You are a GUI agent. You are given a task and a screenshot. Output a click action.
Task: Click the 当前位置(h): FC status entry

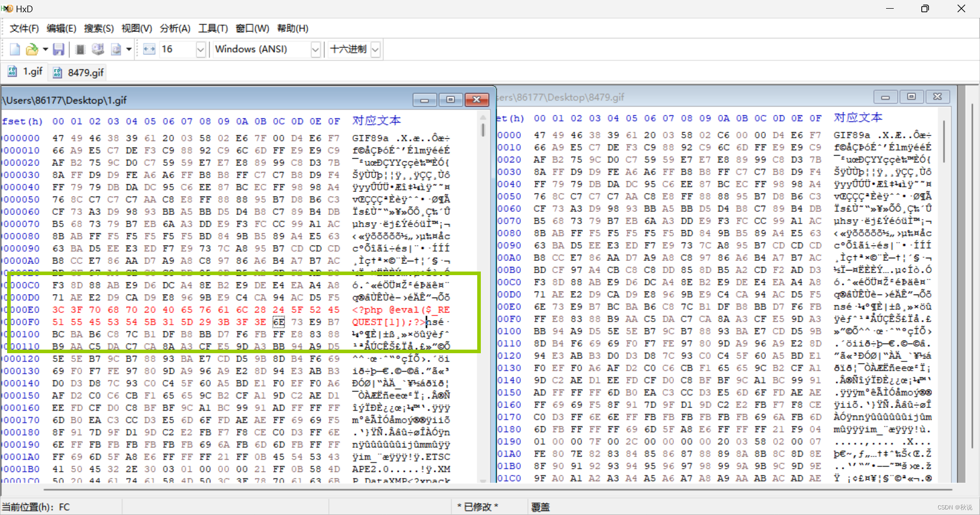[36, 507]
